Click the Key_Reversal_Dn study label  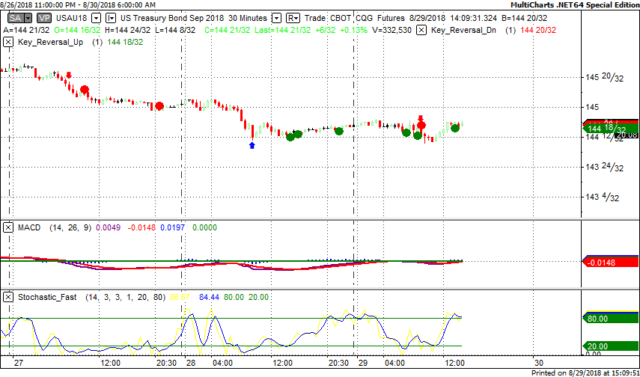coord(464,30)
